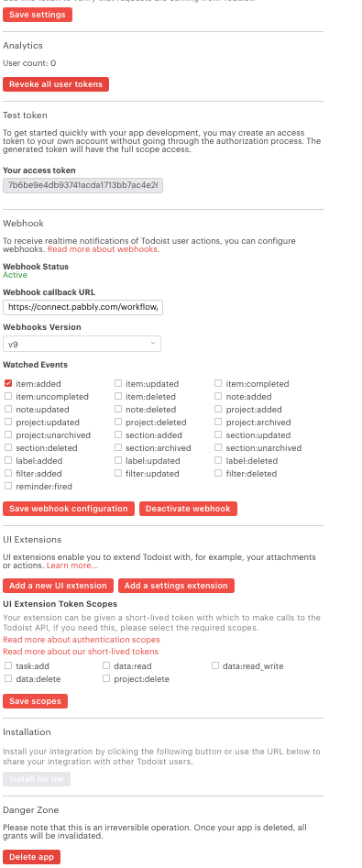This screenshot has height=868, width=362.
Task: Revoke all user tokens
Action: [x=56, y=84]
